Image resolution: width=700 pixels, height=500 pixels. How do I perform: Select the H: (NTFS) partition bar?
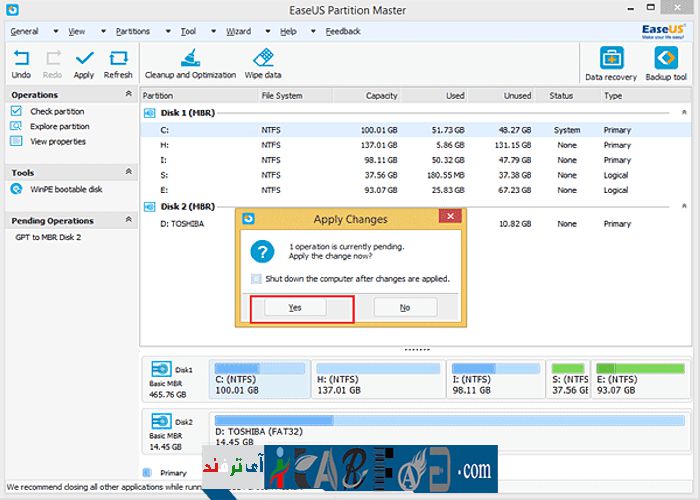pyautogui.click(x=377, y=380)
